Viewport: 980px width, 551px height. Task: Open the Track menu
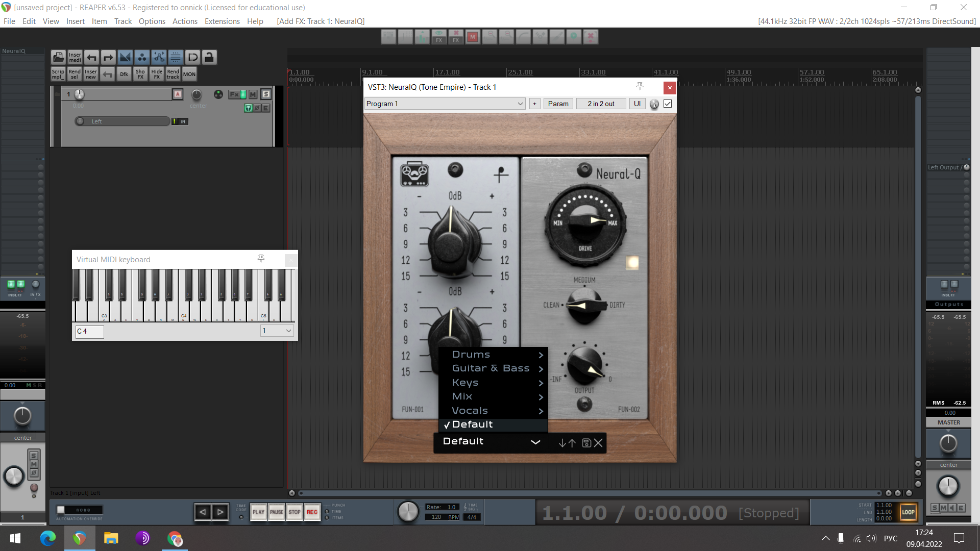123,21
